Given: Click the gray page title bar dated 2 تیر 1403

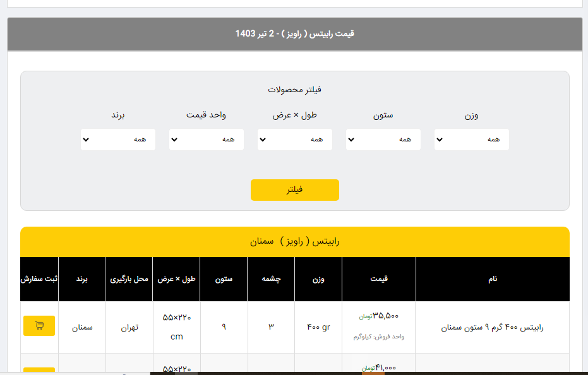Looking at the screenshot, I should click(294, 33).
